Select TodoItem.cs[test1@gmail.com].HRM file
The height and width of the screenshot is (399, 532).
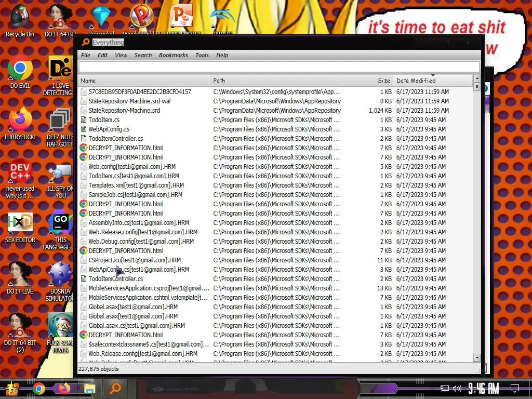(x=275, y=176)
